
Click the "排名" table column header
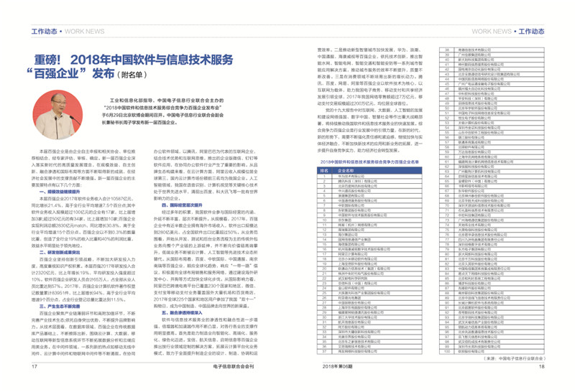(x=324, y=171)
